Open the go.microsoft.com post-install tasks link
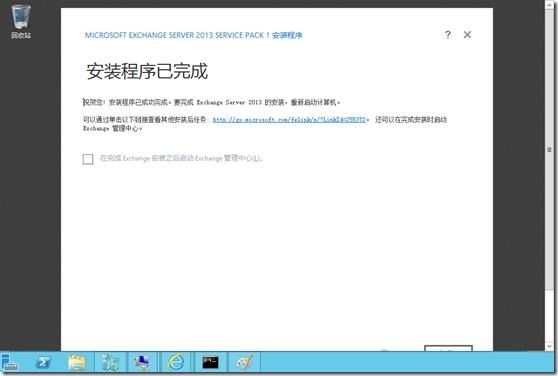The width and height of the screenshot is (558, 376). tap(289, 120)
